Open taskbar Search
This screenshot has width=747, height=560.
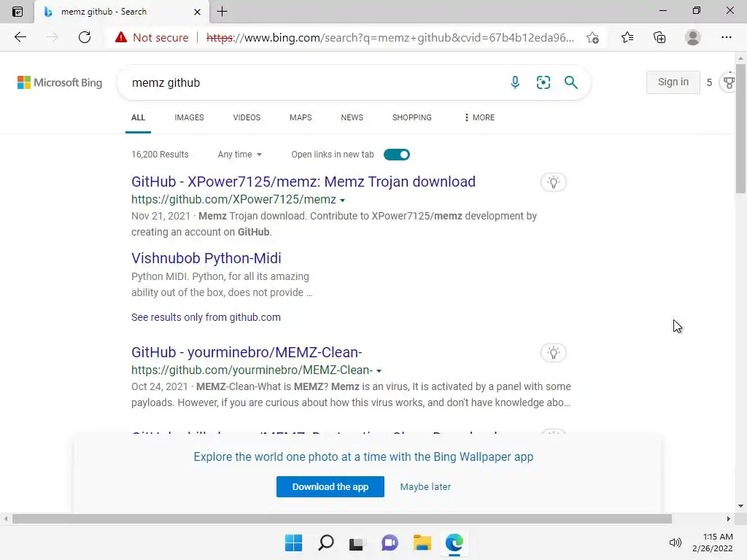click(x=326, y=542)
